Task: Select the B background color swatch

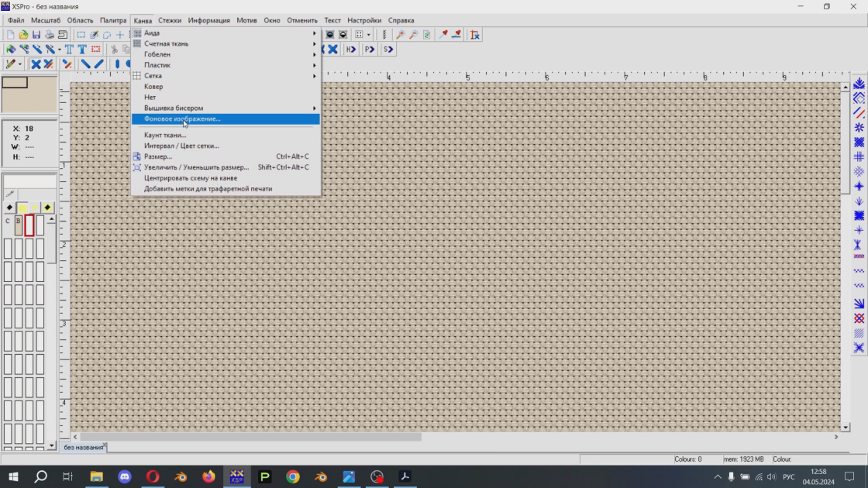Action: [19, 225]
